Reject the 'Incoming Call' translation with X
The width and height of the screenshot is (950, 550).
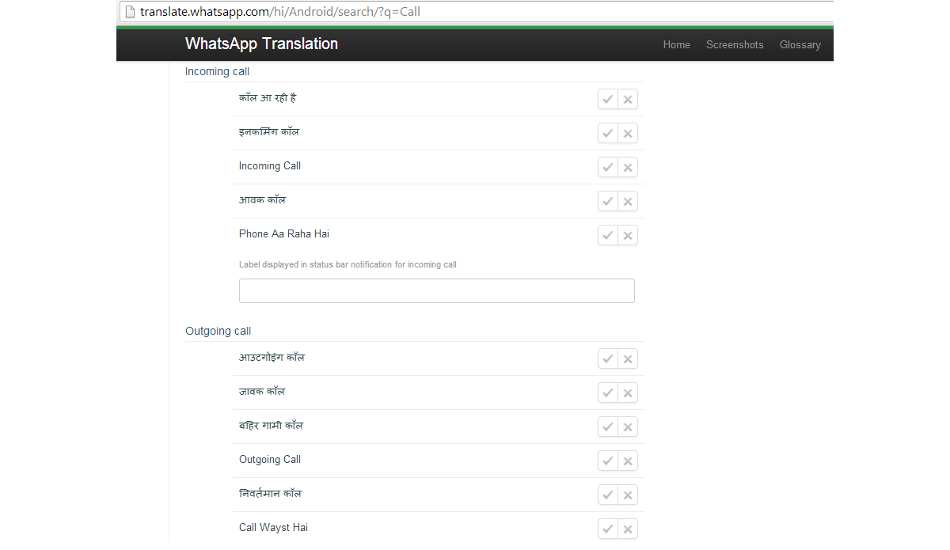click(628, 167)
